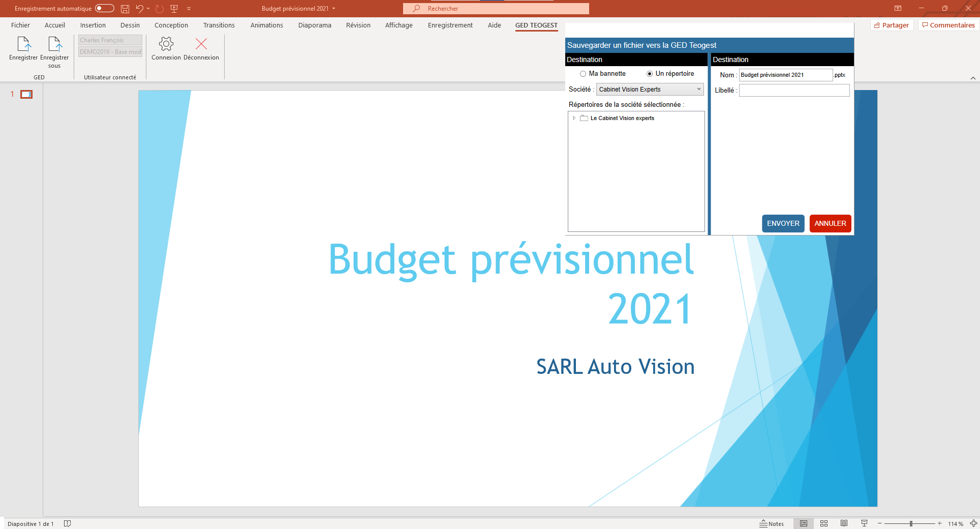Expand Le Cabinet Vision experts folder
Screen dimensions: 980x529
[x=574, y=118]
